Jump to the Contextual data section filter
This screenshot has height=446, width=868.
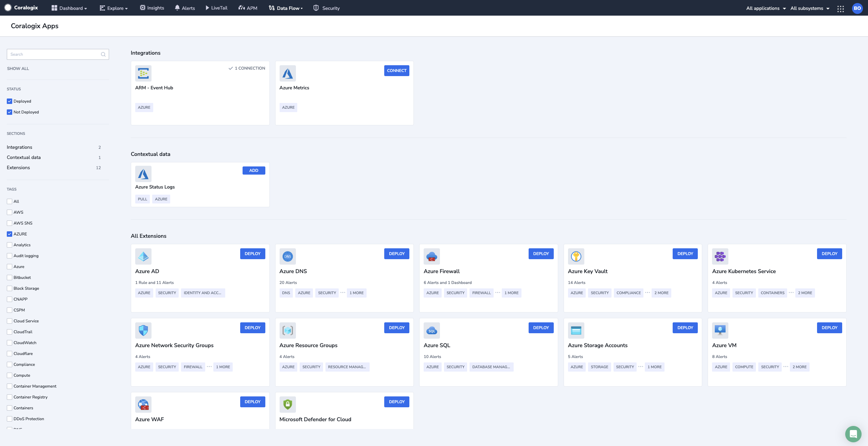click(x=54, y=157)
